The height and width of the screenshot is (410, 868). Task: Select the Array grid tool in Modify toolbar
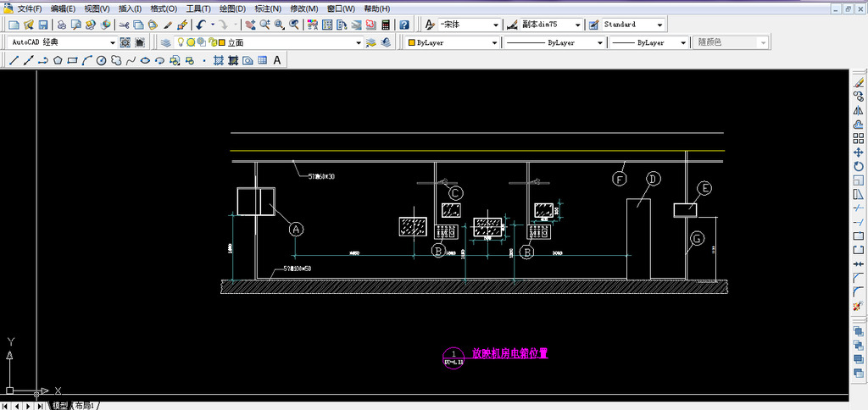[x=859, y=138]
